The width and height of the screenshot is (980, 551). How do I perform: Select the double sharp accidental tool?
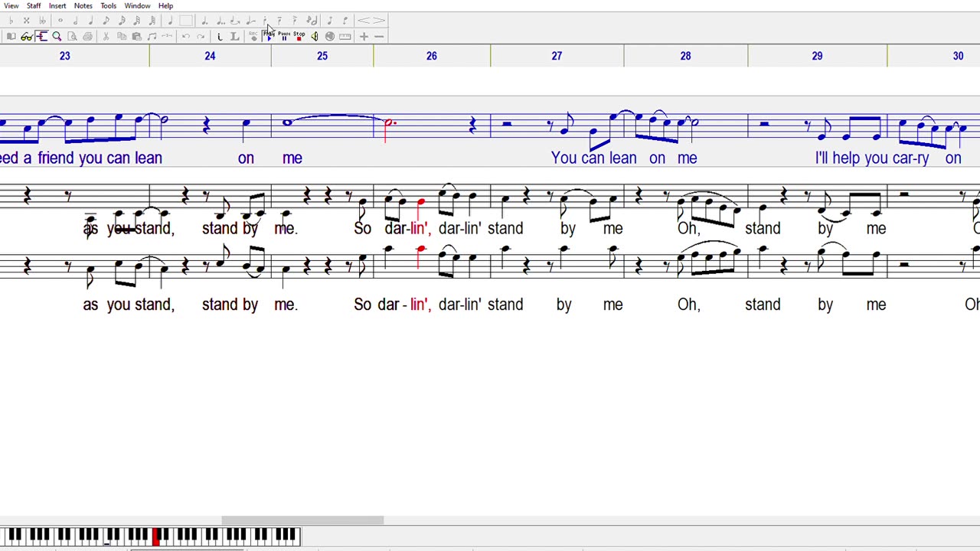[26, 21]
